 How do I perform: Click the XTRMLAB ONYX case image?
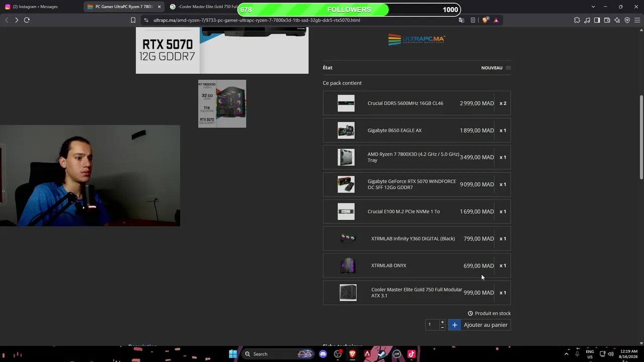coord(348,265)
